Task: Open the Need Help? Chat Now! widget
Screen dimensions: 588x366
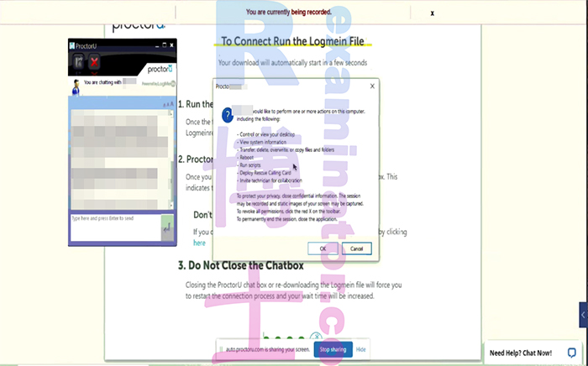Action: coord(533,353)
